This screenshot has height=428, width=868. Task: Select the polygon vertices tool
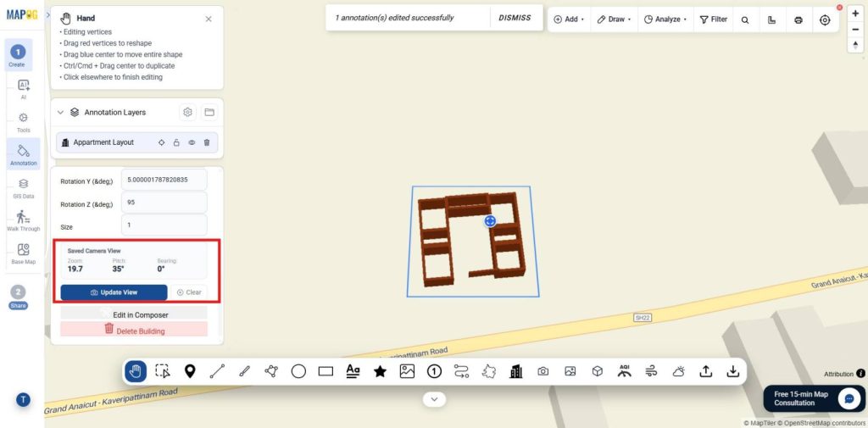[x=271, y=371]
